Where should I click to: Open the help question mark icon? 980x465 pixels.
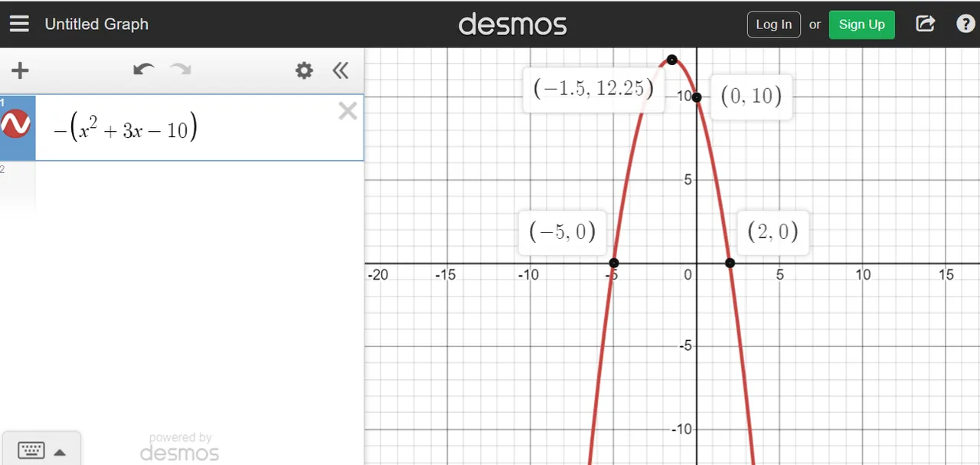[x=965, y=24]
